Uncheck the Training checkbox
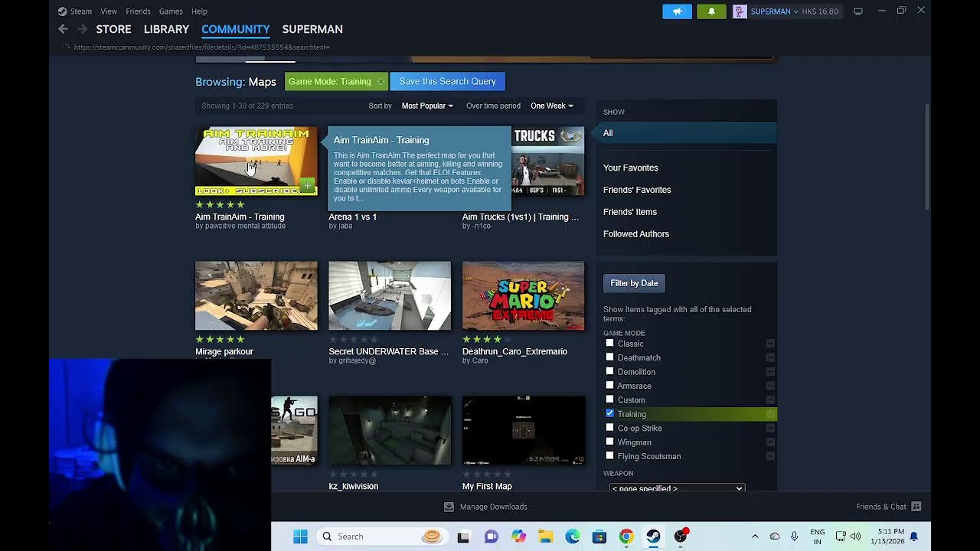The height and width of the screenshot is (551, 980). point(609,413)
